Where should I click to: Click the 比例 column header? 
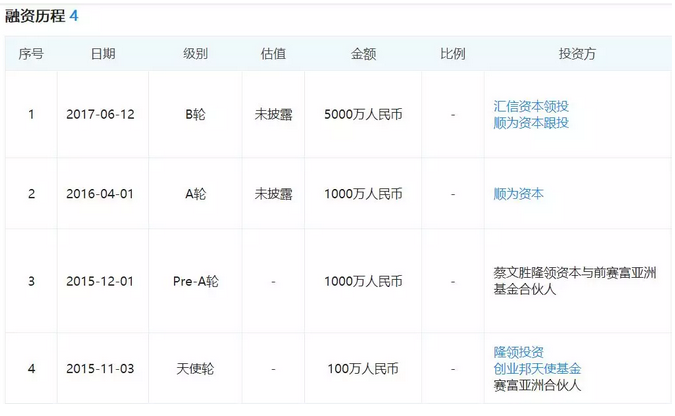tap(452, 54)
